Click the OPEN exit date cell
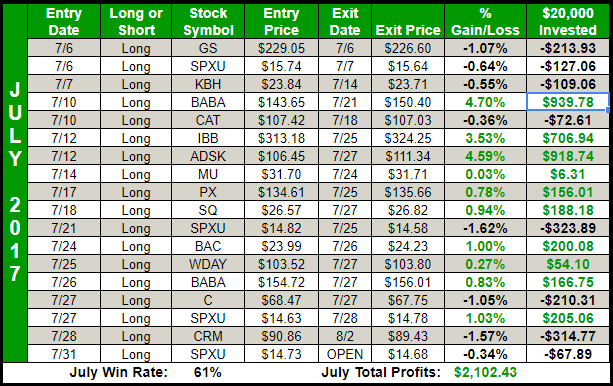Image resolution: width=613 pixels, height=386 pixels. click(x=345, y=354)
